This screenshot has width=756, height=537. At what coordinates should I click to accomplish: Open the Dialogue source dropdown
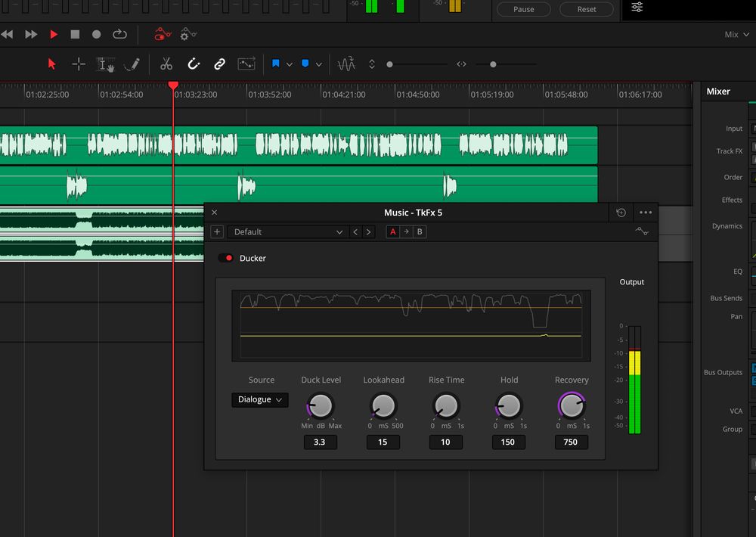[259, 399]
